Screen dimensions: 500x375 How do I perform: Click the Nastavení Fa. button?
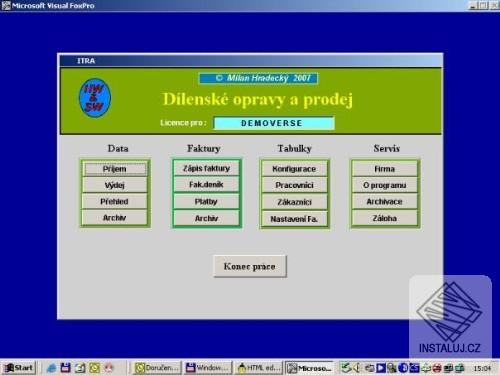coord(294,219)
